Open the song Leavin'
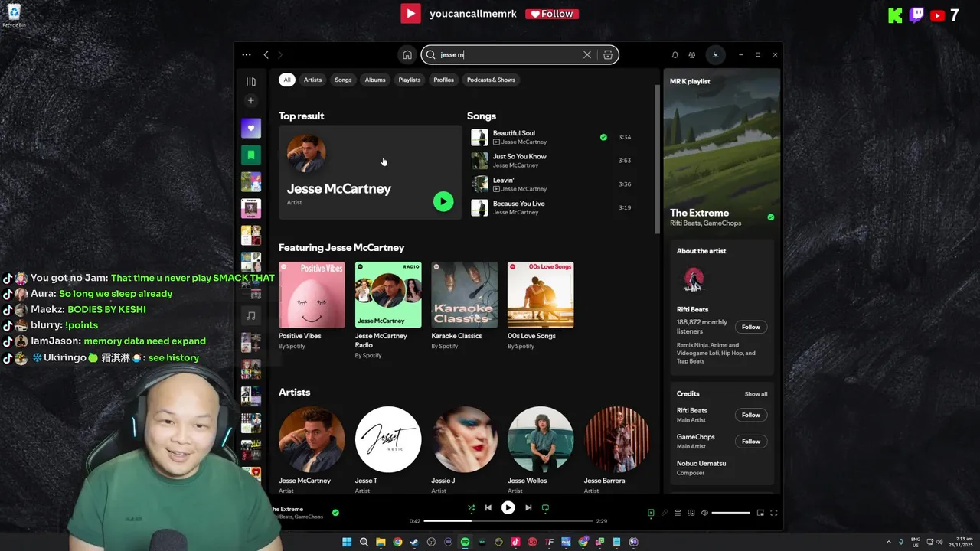 [503, 180]
